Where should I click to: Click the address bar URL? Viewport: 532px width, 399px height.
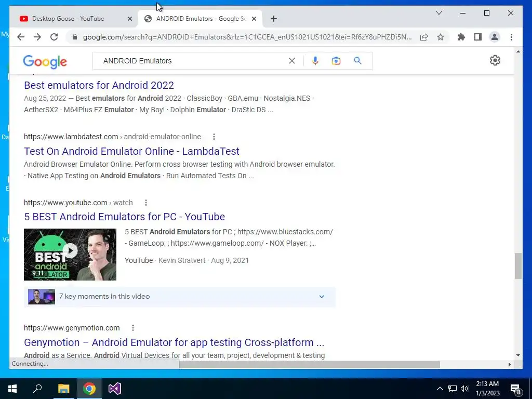click(x=247, y=37)
